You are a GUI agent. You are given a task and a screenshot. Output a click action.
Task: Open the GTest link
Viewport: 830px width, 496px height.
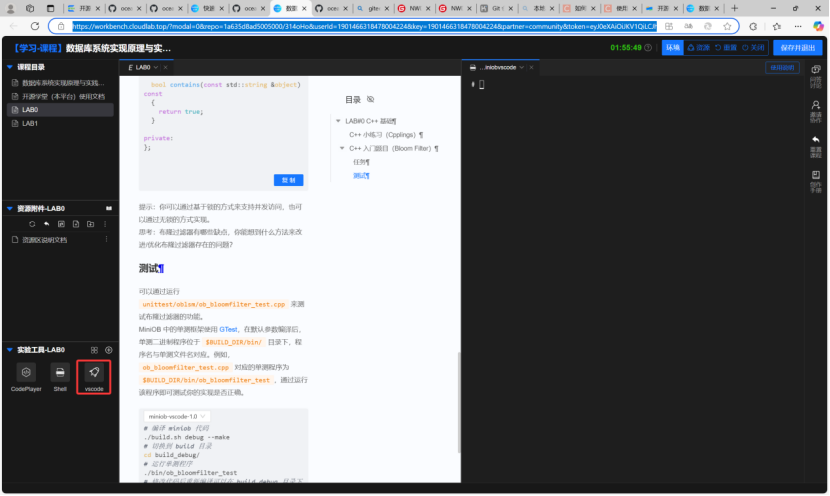coord(228,329)
